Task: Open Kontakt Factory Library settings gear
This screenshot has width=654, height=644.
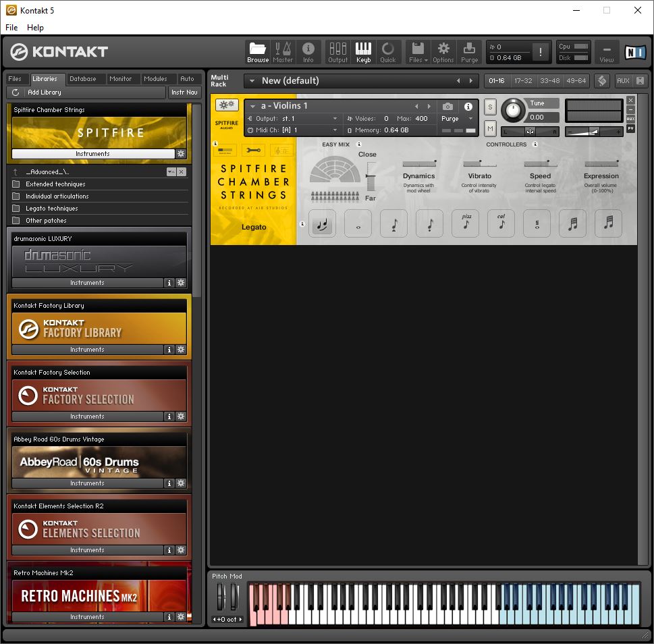Action: (181, 350)
